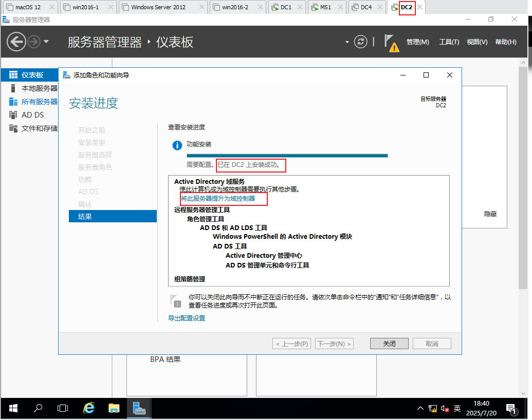Click the network tray icon
This screenshot has height=420, width=532.
[433, 409]
